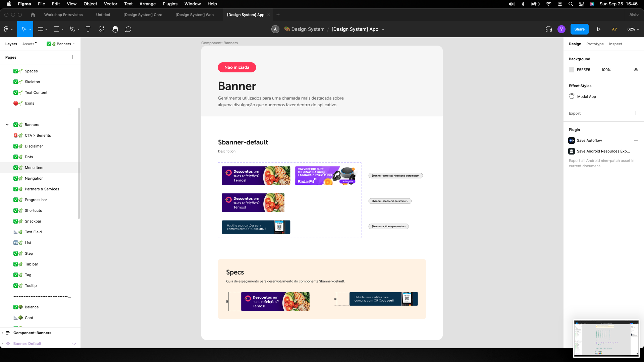Screen dimensions: 644x362
Task: Expand the Component: Banners layer
Action: pos(3,333)
